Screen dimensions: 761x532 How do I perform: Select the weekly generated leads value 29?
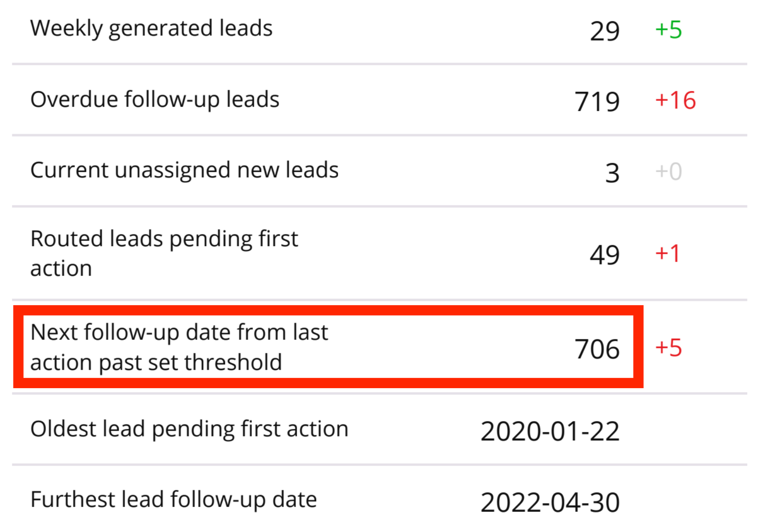[604, 31]
